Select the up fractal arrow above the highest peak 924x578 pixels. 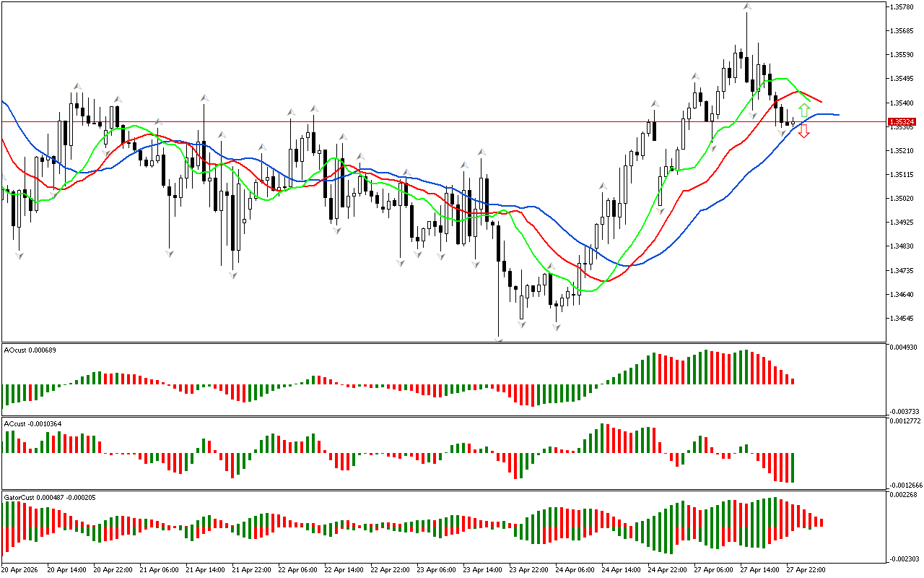point(747,7)
